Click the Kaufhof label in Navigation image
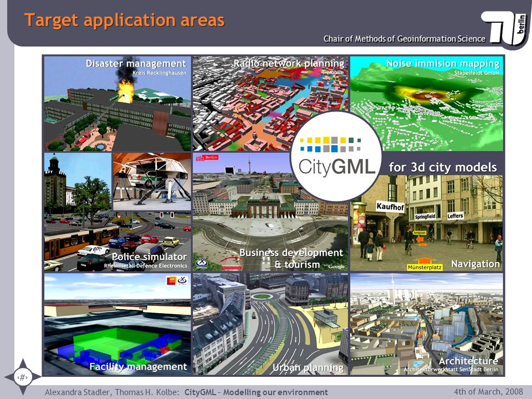Image resolution: width=532 pixels, height=399 pixels. [390, 207]
